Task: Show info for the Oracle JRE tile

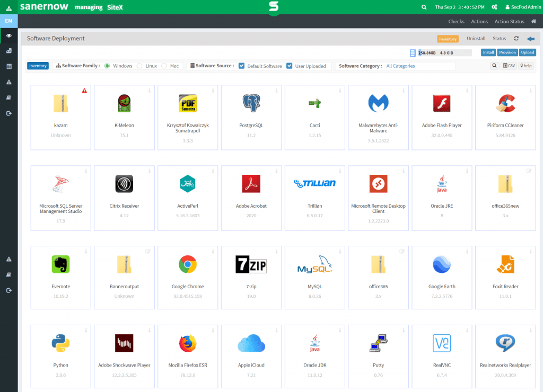Action: pos(467,171)
